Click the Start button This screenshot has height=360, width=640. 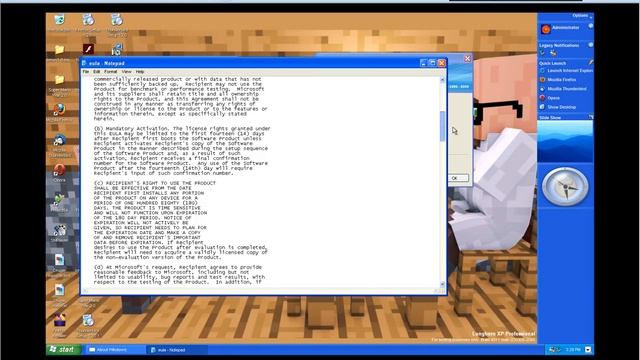point(63,350)
